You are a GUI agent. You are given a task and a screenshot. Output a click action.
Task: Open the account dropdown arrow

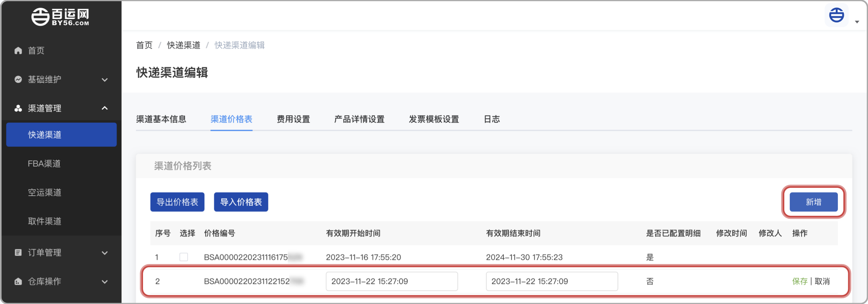coord(857,22)
